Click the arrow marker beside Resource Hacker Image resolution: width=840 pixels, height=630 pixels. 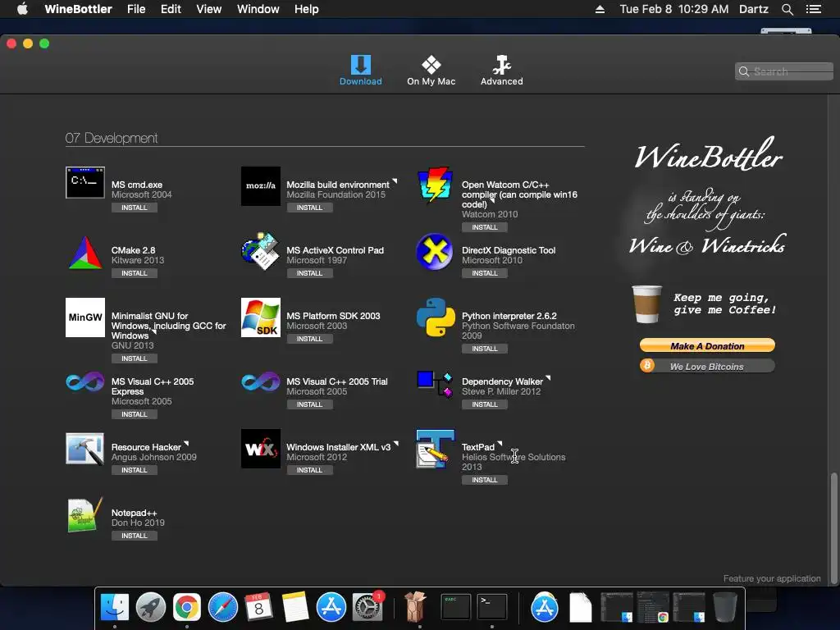[186, 444]
